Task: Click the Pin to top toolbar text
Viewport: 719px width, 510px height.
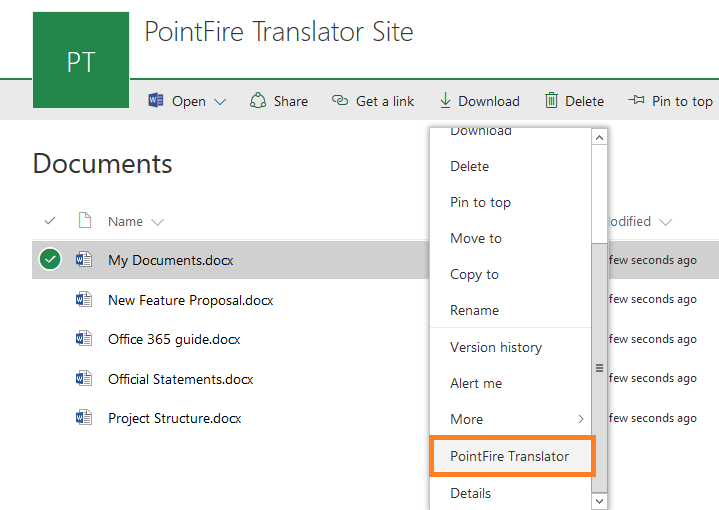Action: point(682,101)
